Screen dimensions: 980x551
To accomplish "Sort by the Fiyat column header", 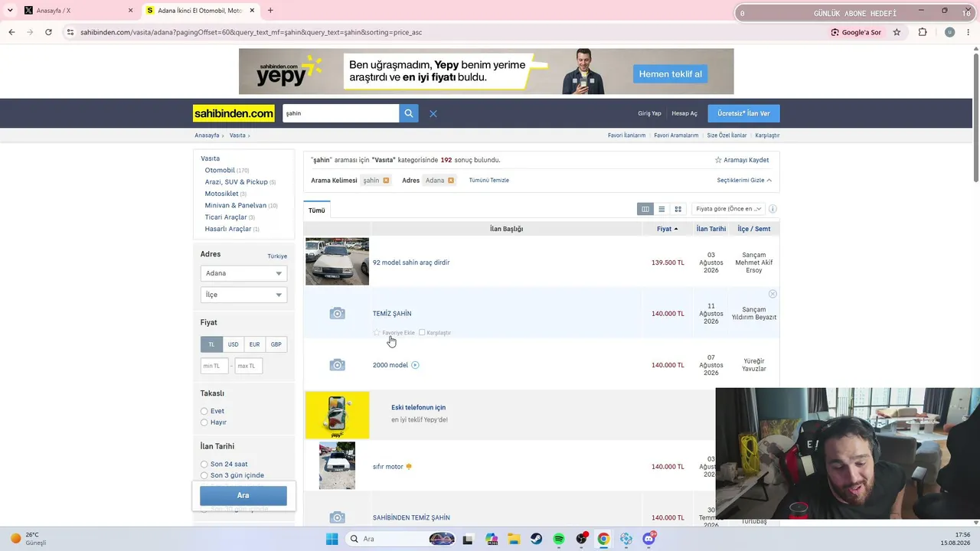I will [667, 229].
